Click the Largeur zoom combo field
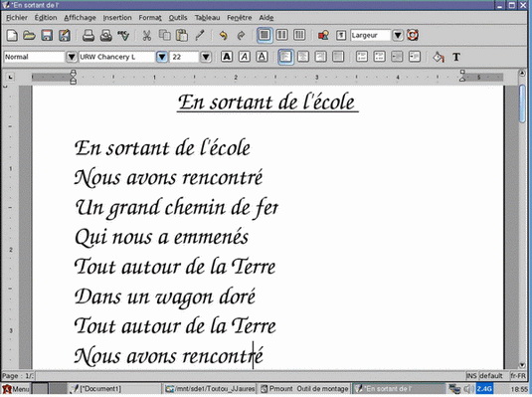 (371, 35)
